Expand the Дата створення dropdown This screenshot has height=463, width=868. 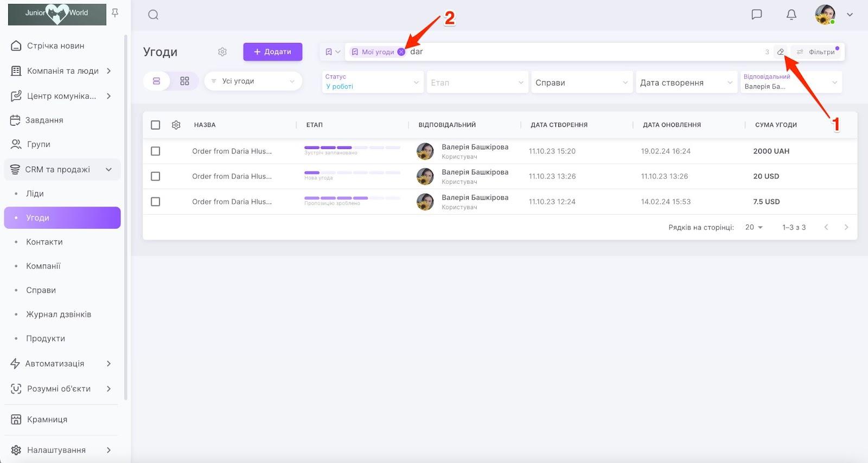point(686,82)
